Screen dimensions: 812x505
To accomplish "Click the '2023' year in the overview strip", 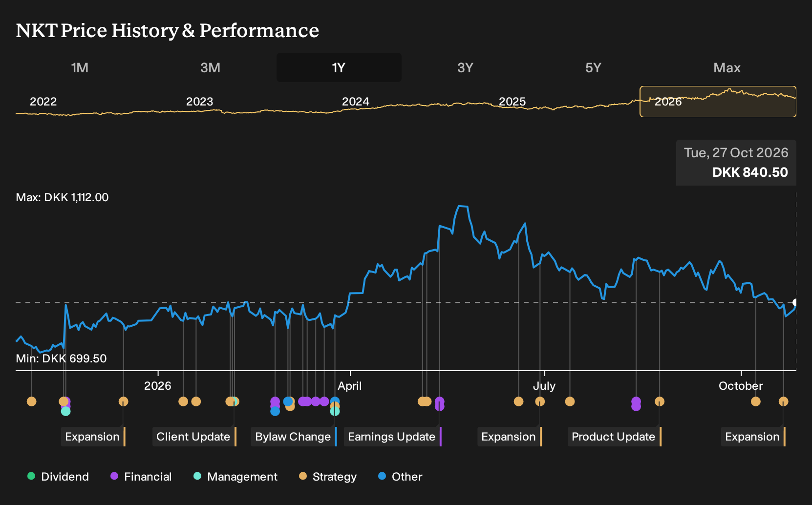I will click(200, 102).
